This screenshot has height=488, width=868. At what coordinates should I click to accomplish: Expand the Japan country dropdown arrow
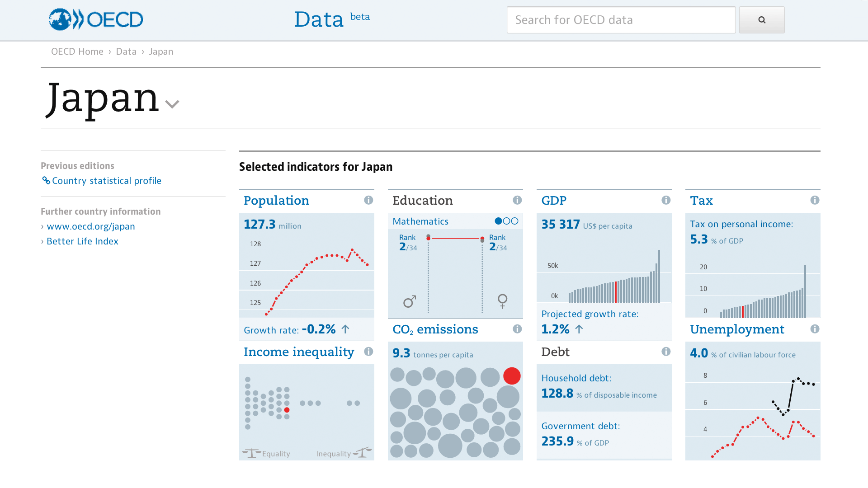tap(172, 104)
